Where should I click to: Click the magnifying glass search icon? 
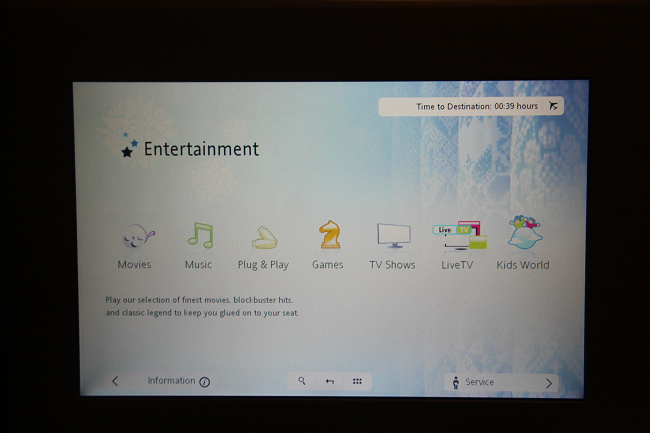pyautogui.click(x=302, y=381)
